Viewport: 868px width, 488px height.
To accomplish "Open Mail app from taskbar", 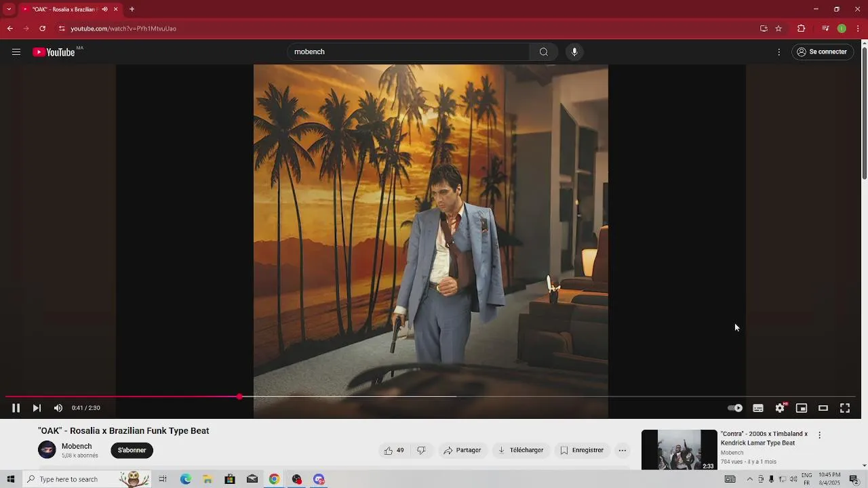I will [x=252, y=479].
